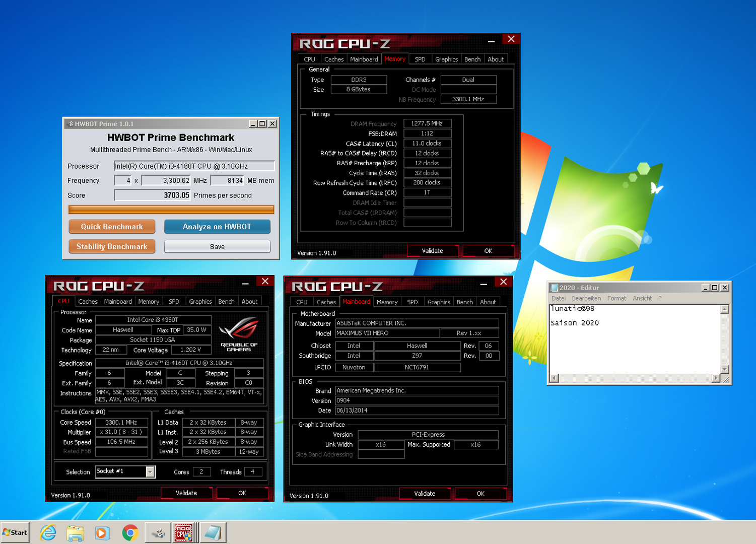
Task: Click the text 'lunatic@98' in Editor
Action: click(572, 309)
